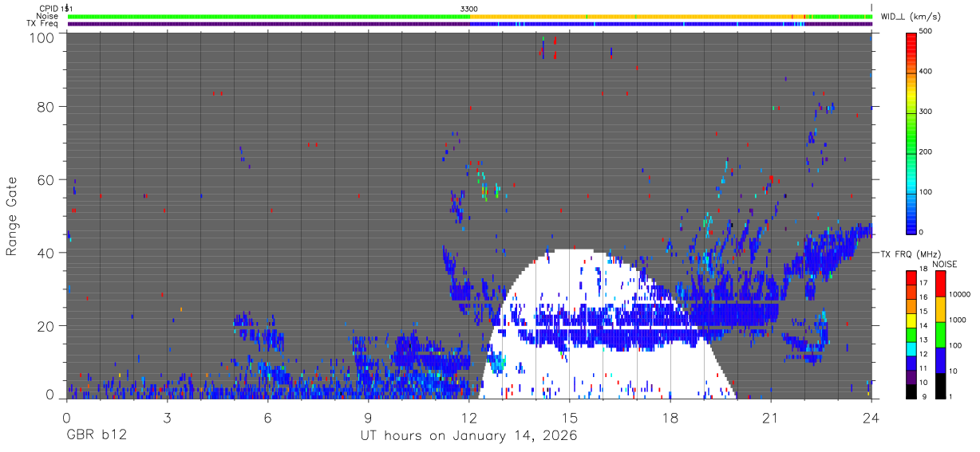Click the '3300' CPID label
This screenshot has width=980, height=452.
tap(469, 8)
